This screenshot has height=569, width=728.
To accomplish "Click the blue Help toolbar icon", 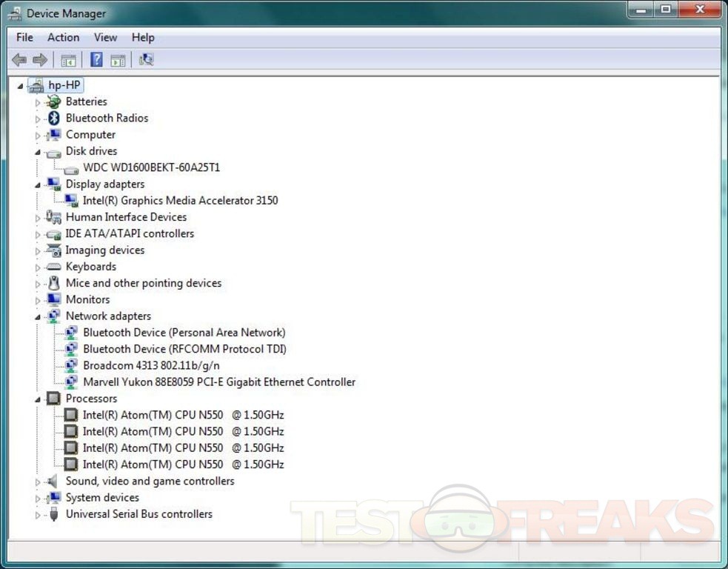I will click(96, 60).
